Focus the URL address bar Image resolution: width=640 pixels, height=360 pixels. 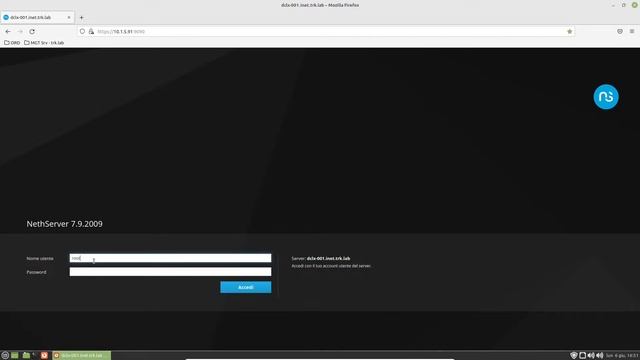[327, 31]
